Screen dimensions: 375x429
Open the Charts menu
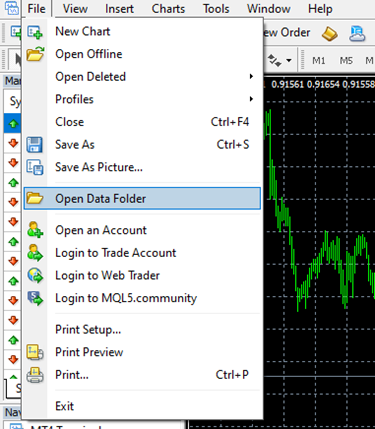(168, 9)
